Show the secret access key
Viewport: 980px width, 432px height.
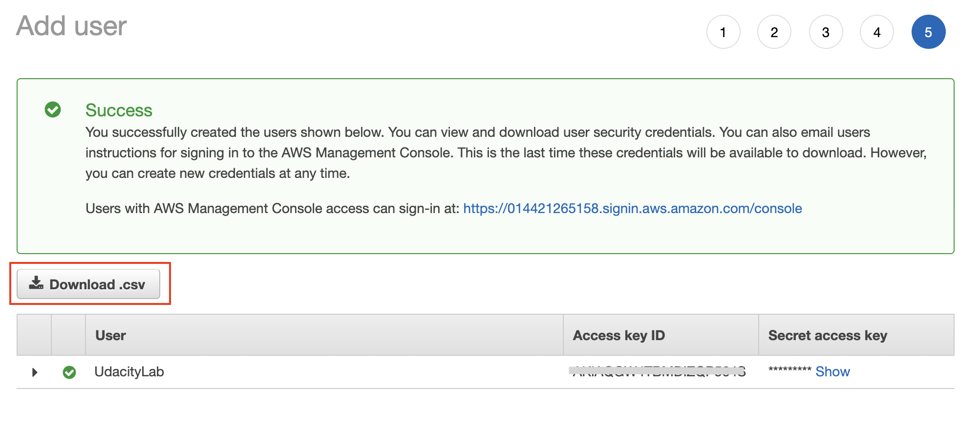pos(832,372)
